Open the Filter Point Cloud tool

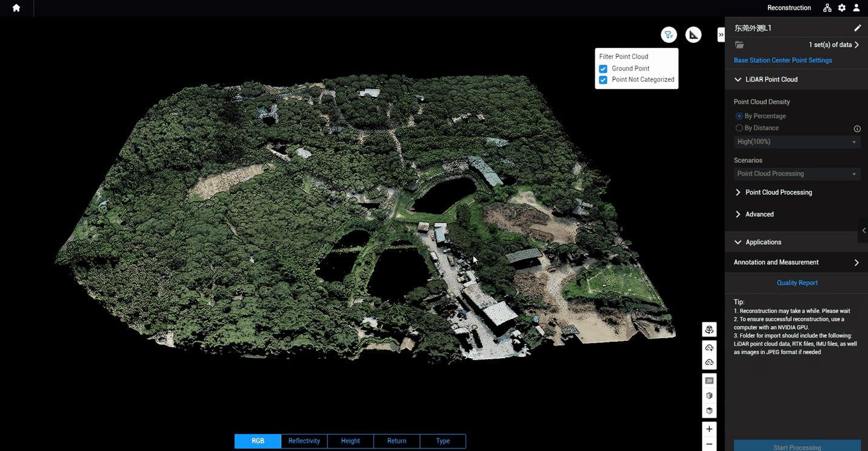tap(669, 35)
